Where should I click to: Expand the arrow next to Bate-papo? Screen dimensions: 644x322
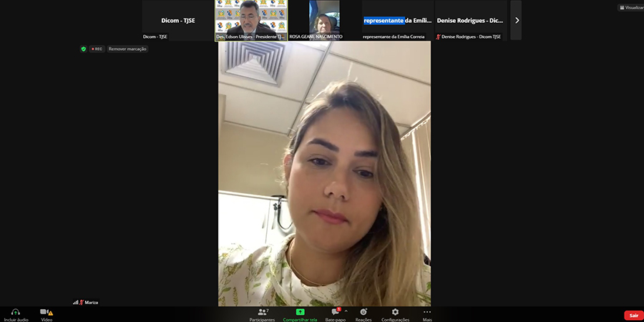click(346, 311)
